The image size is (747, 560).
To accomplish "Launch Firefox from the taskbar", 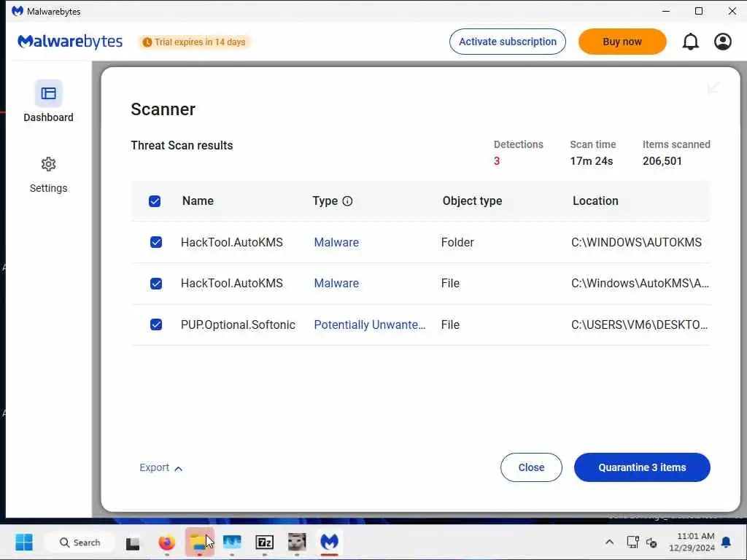I will click(x=167, y=542).
